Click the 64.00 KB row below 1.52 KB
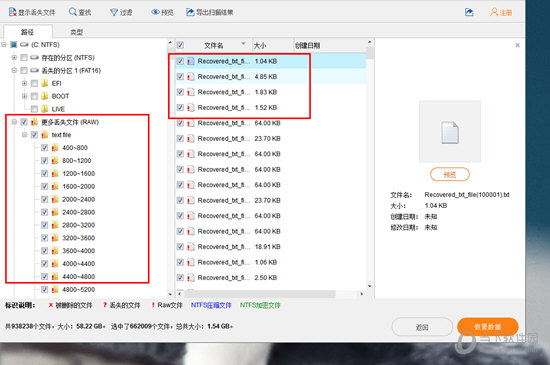Image resolution: width=550 pixels, height=365 pixels. (270, 123)
